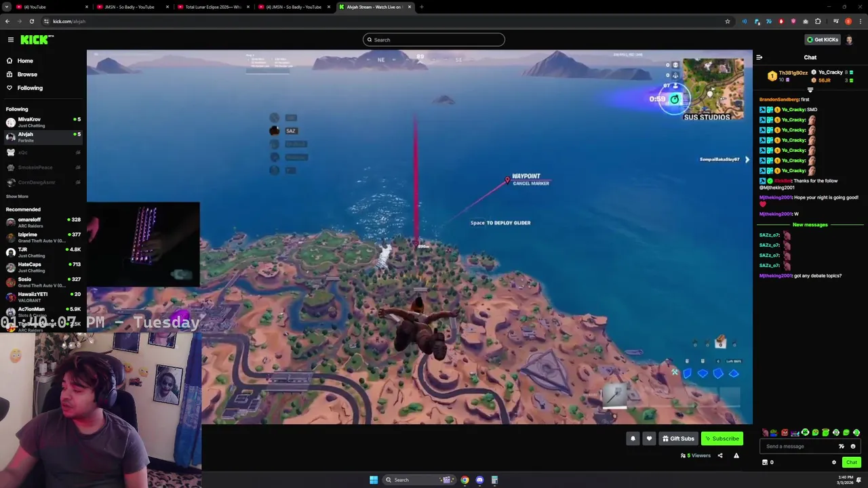Click Yo_Cracky in gifter leaderboard

tap(830, 73)
